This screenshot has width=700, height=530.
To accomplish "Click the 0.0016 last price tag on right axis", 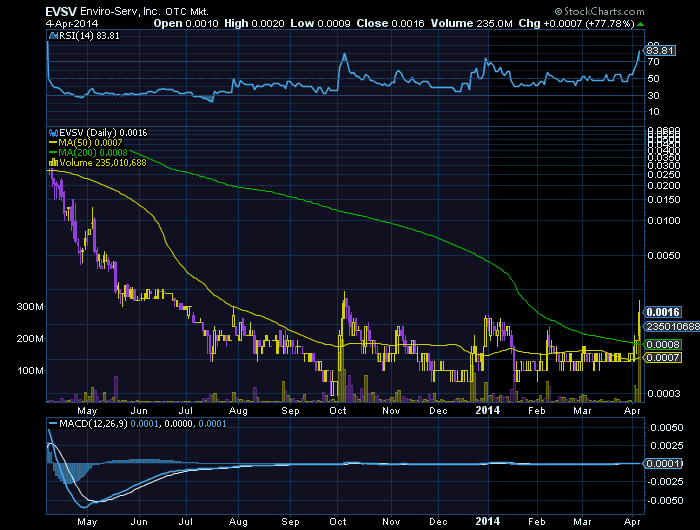I will tap(663, 312).
